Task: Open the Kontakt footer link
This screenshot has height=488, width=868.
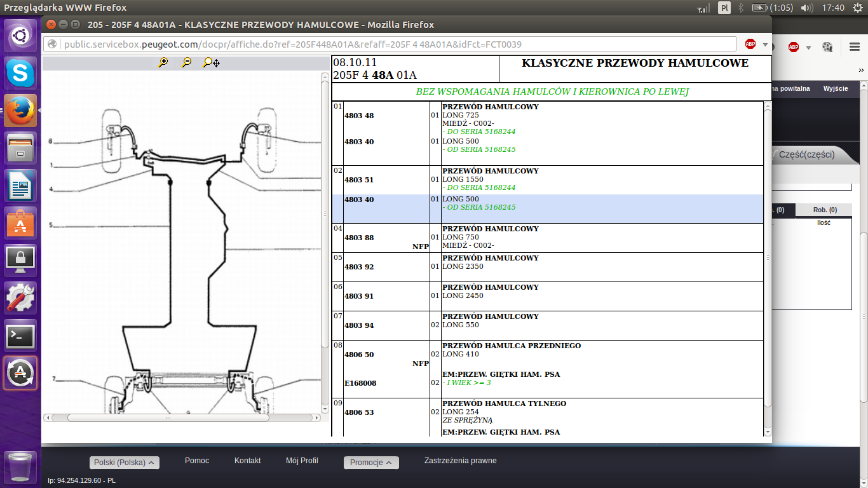Action: pyautogui.click(x=247, y=461)
